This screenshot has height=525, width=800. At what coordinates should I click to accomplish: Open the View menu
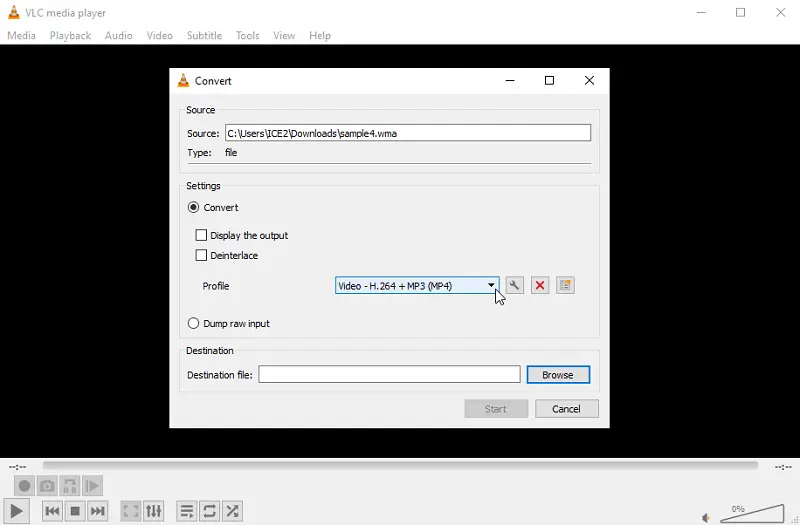(284, 36)
